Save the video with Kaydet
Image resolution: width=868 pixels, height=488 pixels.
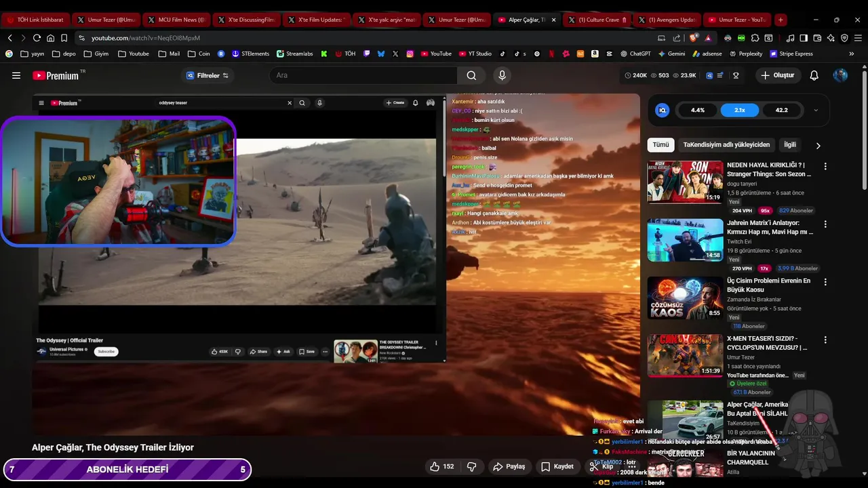point(557,466)
